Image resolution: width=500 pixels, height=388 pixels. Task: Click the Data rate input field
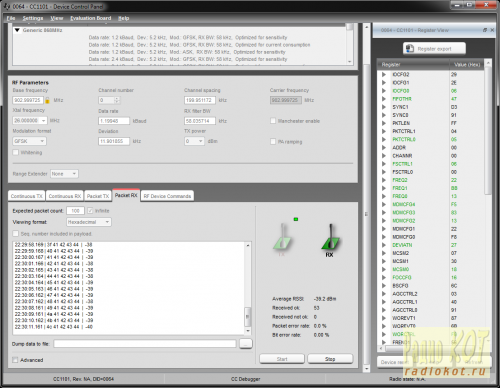[114, 121]
